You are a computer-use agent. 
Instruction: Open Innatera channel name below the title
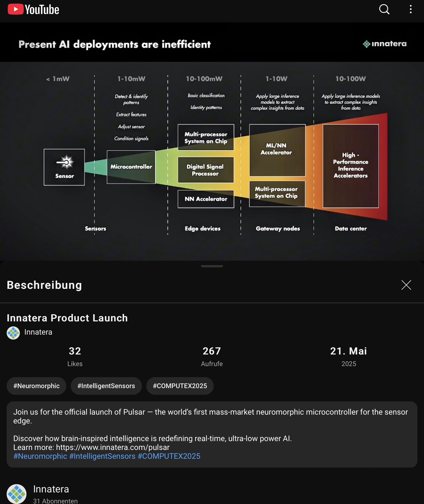point(38,332)
